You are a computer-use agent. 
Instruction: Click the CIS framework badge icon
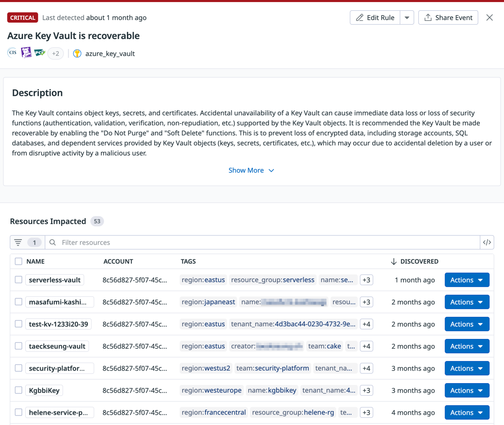(x=12, y=53)
